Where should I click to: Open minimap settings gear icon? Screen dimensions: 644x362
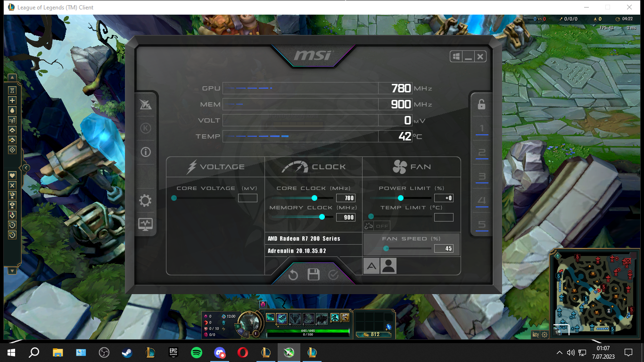(545, 335)
